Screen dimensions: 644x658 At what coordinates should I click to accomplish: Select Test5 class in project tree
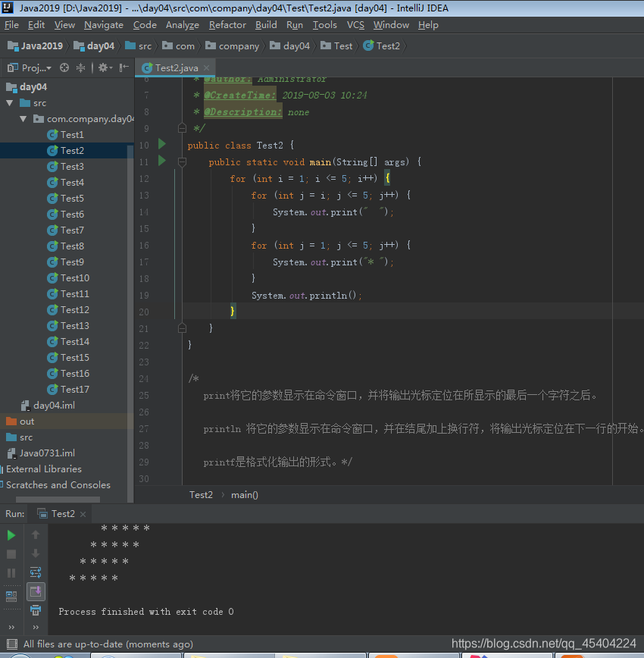(67, 199)
